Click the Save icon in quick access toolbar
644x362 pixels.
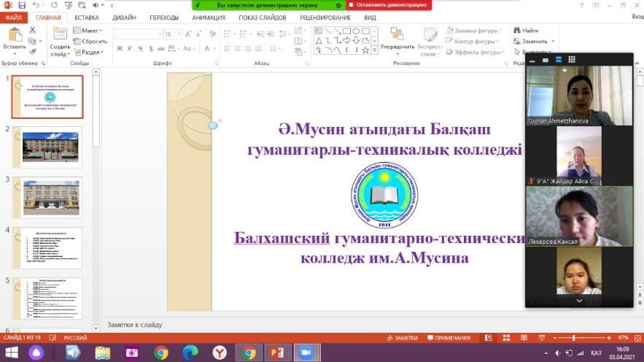pyautogui.click(x=22, y=5)
